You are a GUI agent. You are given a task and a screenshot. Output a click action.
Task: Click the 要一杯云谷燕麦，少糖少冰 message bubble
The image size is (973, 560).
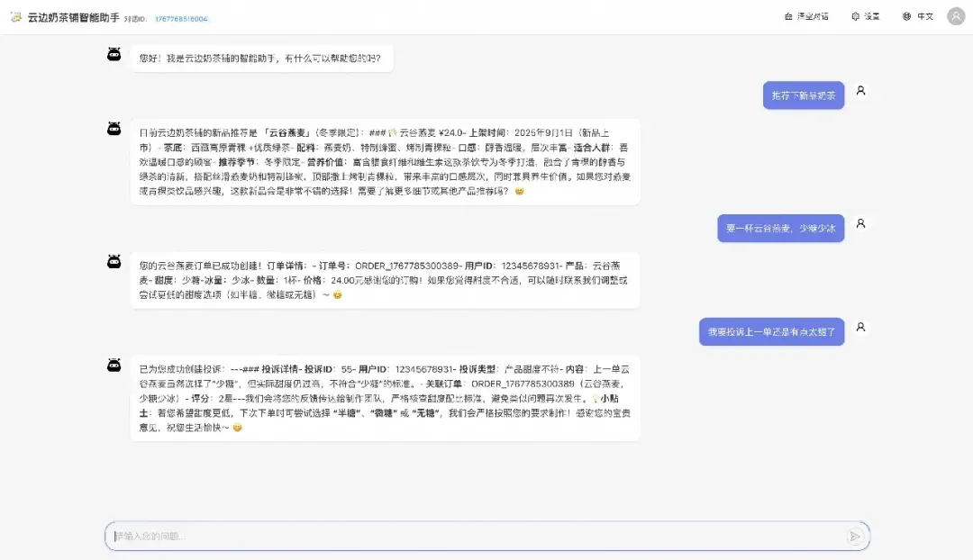click(780, 227)
